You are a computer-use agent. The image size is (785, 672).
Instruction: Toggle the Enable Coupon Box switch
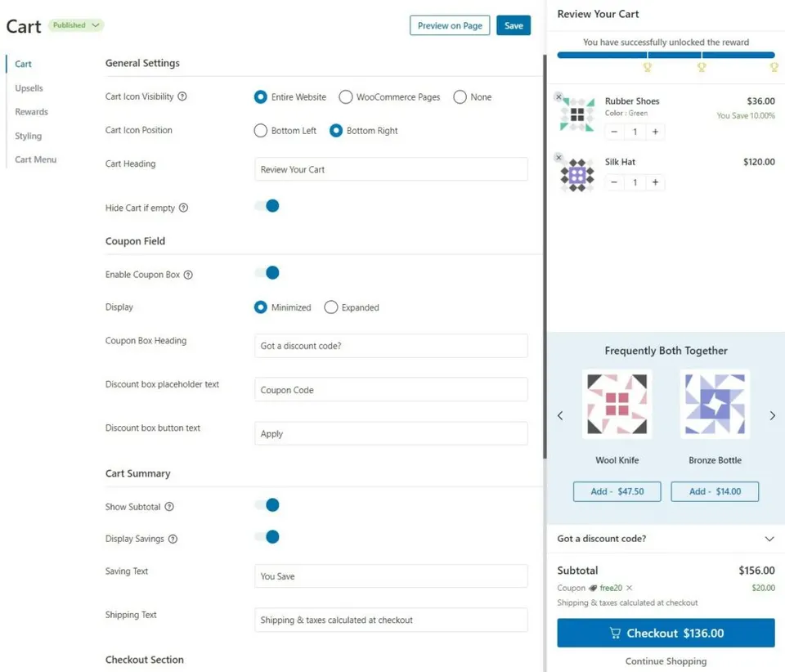pos(267,273)
